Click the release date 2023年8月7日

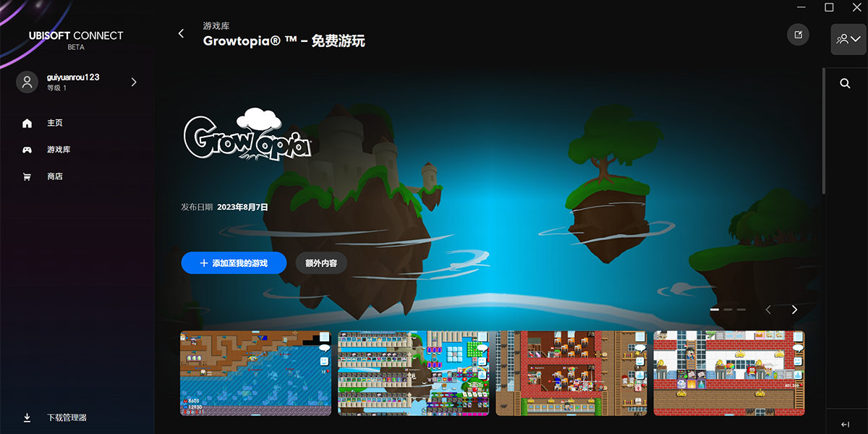pyautogui.click(x=242, y=207)
